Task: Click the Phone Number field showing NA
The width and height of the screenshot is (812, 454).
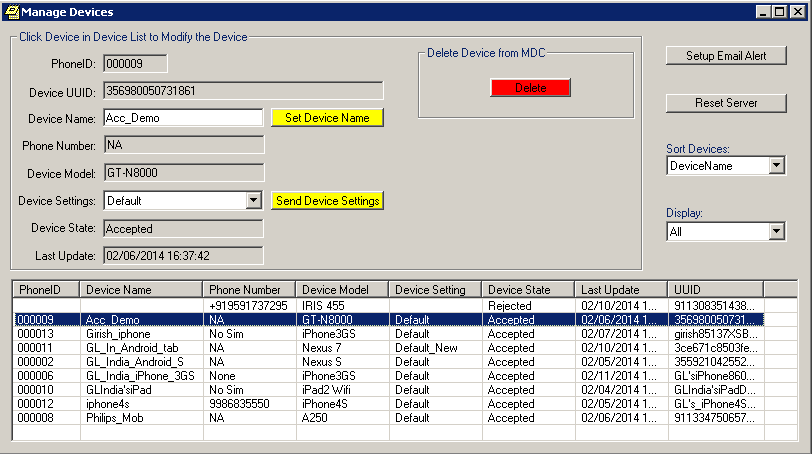Action: 184,145
